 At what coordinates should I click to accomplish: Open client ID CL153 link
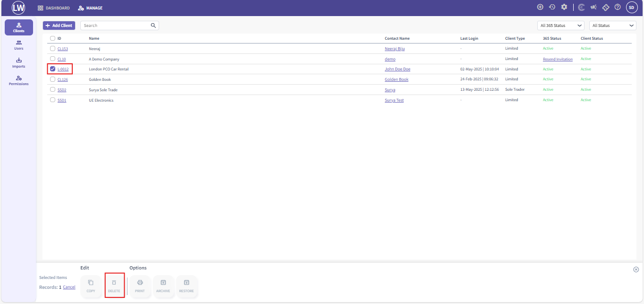63,49
